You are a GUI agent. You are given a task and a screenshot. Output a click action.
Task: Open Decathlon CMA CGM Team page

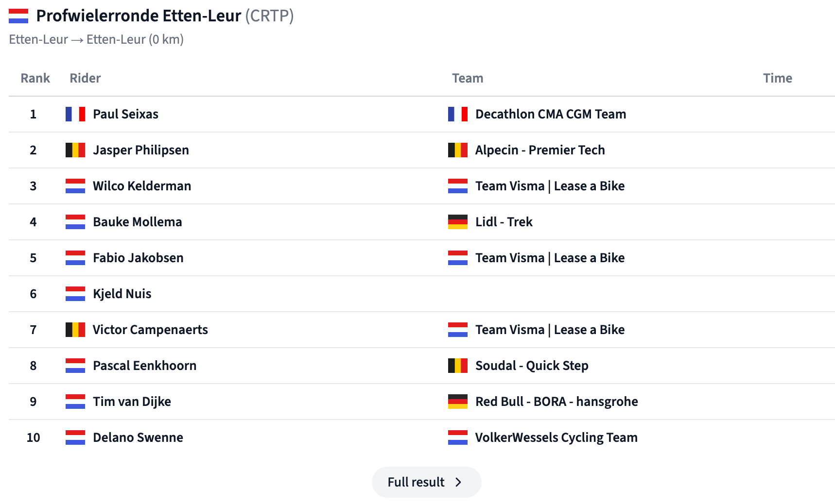551,114
